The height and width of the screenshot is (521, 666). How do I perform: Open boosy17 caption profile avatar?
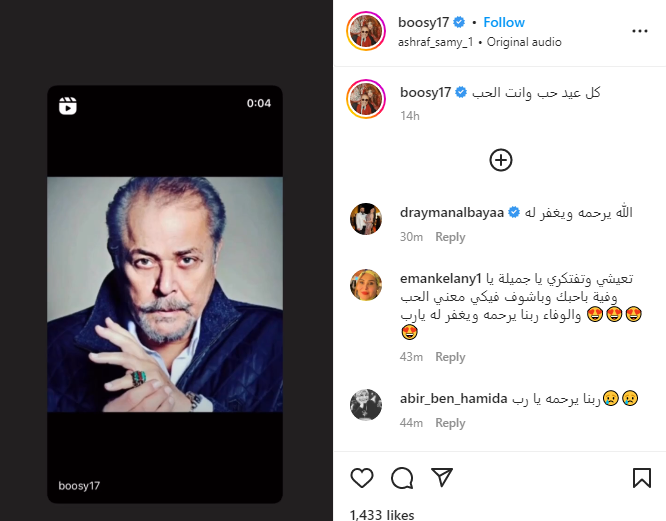[x=366, y=98]
